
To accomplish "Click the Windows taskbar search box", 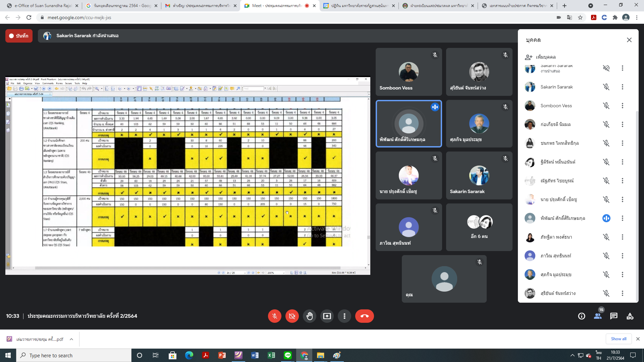I will 74,355.
